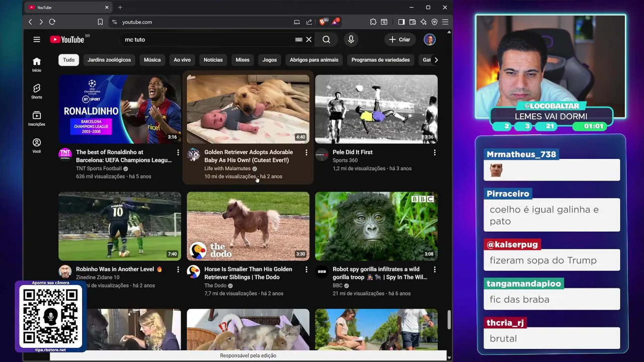Open Pele Did It First title
Screen dimensions: 644x362
(x=353, y=152)
